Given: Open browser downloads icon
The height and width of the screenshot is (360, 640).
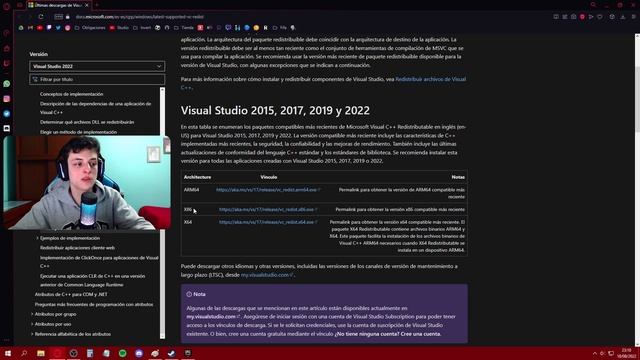Looking at the screenshot, I should coord(623,17).
